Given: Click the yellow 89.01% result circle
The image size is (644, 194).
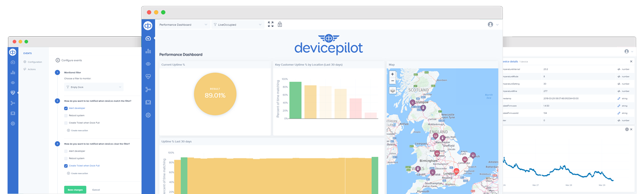Looking at the screenshot, I should coord(215,94).
